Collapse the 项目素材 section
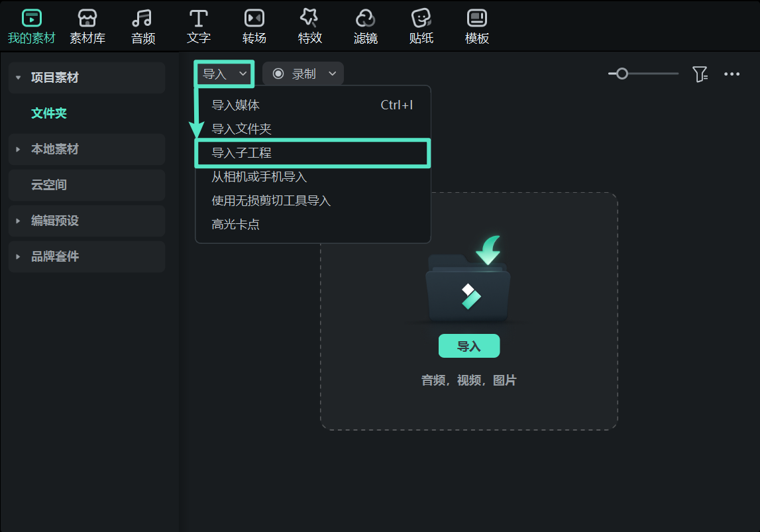This screenshot has width=760, height=532. [19, 78]
